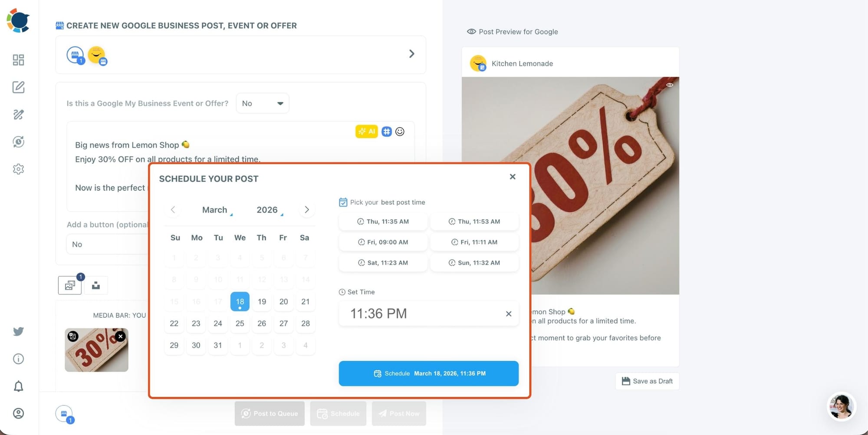Open the Twitter bird icon in sidebar

pos(18,332)
